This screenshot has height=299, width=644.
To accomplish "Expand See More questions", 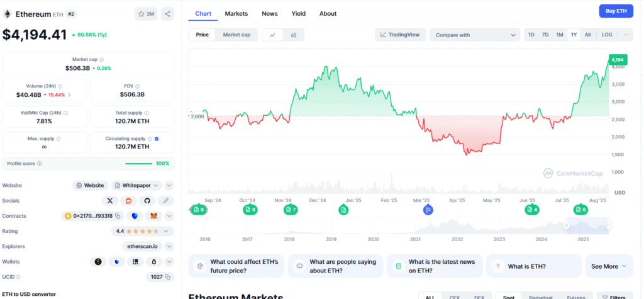I will pos(609,266).
